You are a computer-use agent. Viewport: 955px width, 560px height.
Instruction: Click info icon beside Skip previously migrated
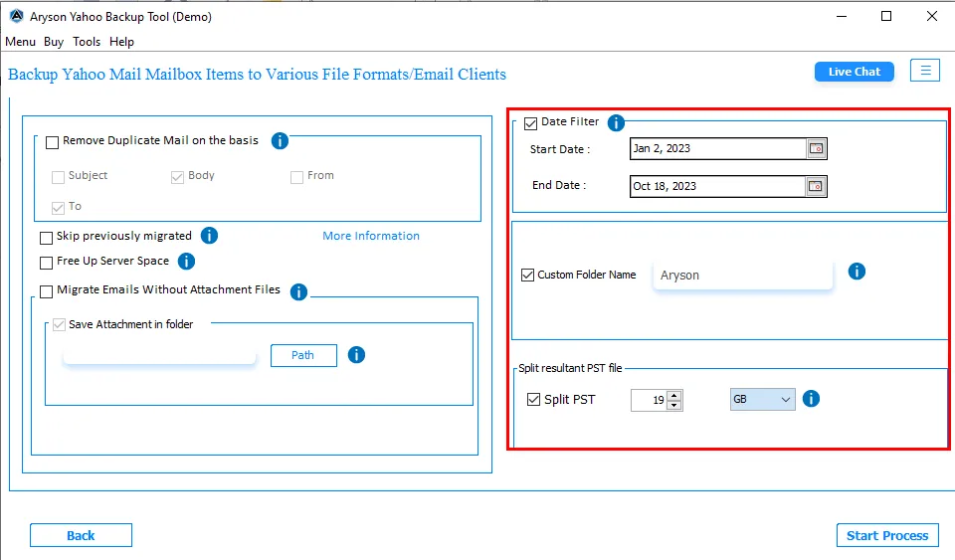209,236
